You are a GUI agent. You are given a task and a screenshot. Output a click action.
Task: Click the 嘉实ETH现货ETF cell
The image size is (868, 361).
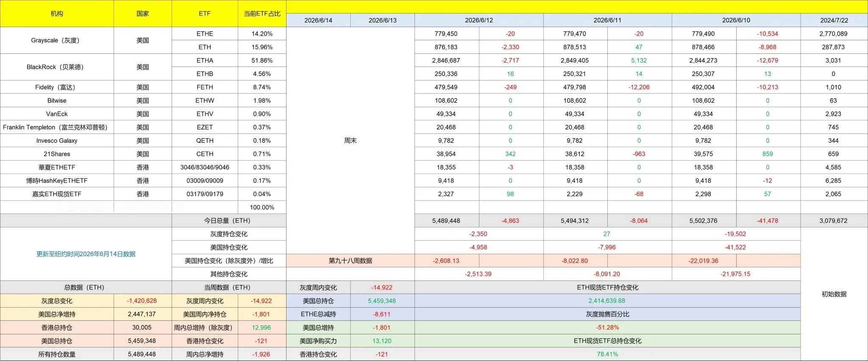click(57, 194)
